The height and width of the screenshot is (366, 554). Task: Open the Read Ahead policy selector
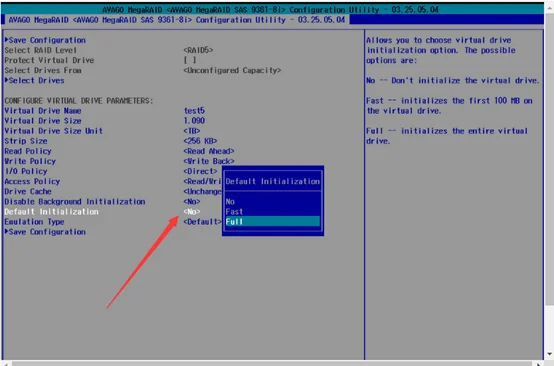coord(208,151)
